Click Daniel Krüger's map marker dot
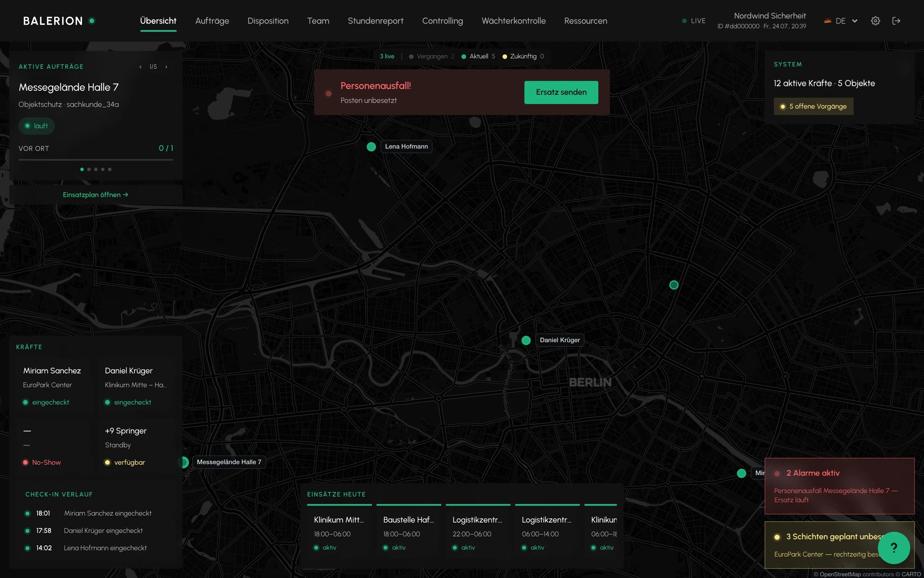Image resolution: width=924 pixels, height=578 pixels. [x=526, y=340]
